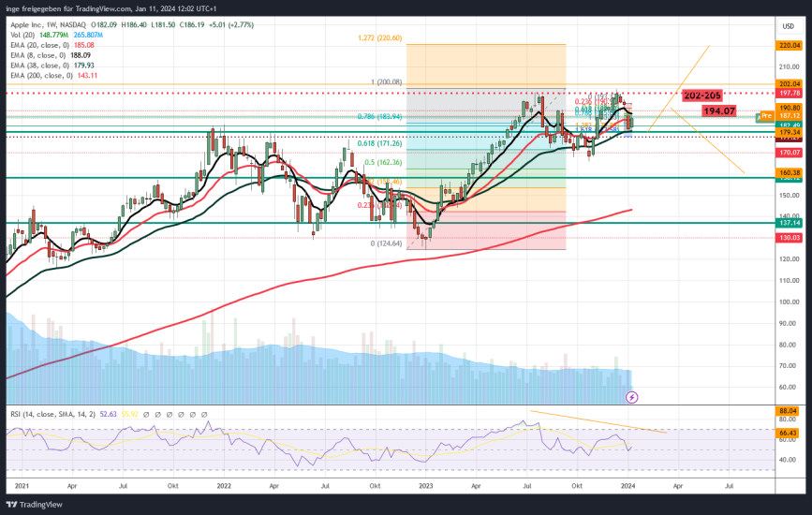812x515 pixels.
Task: Click the 1.272 (220.60) Fibonacci level label
Action: click(x=380, y=38)
